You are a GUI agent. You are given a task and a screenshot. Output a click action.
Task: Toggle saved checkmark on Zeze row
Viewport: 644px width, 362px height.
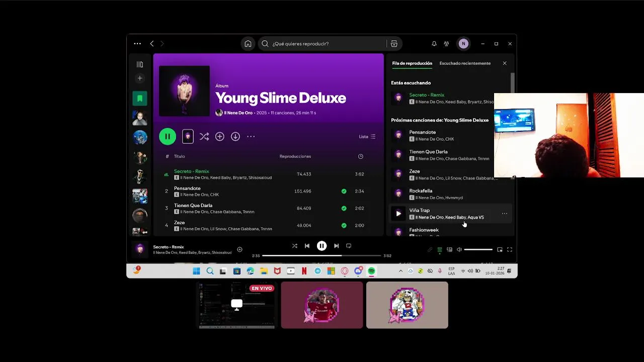click(344, 226)
